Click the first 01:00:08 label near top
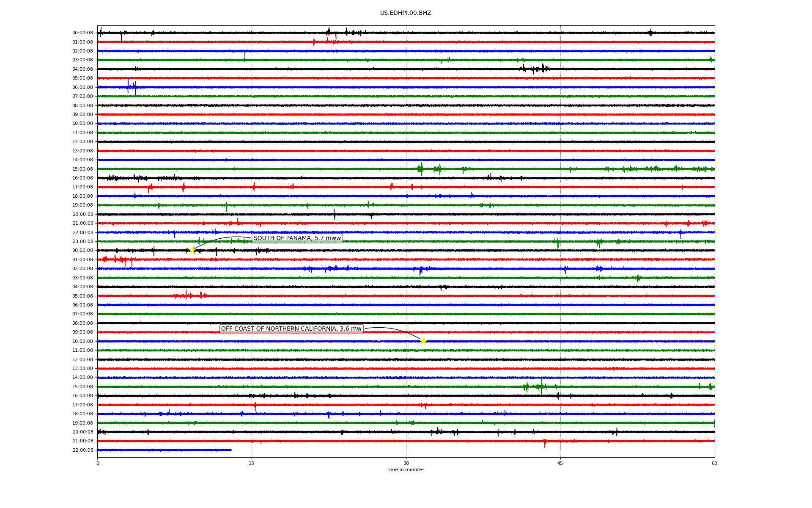The image size is (812, 508). 82,42
